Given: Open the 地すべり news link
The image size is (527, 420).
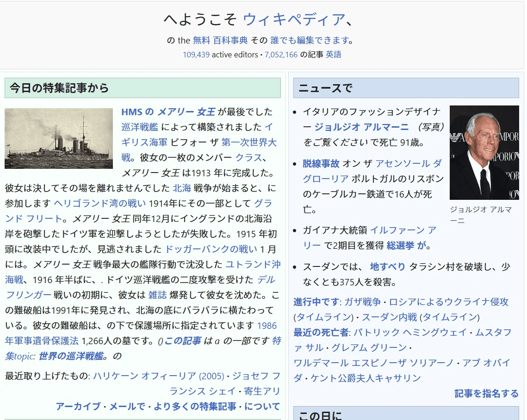Looking at the screenshot, I should tap(388, 266).
